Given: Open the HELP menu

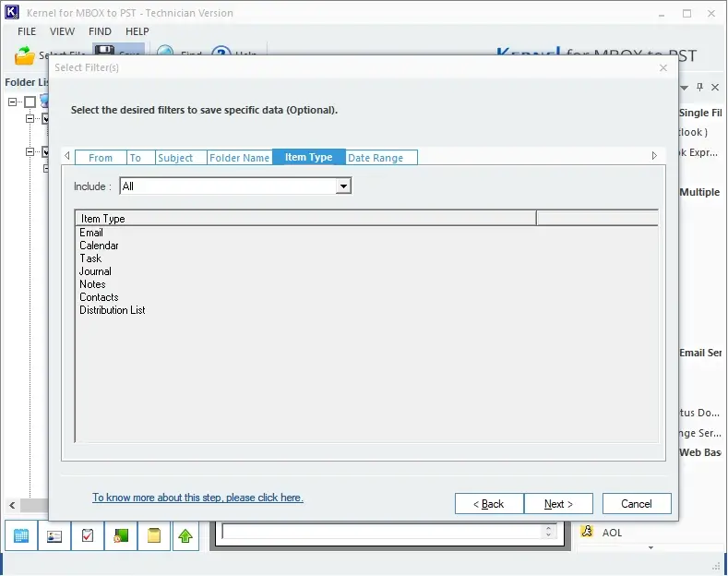Looking at the screenshot, I should [x=137, y=31].
